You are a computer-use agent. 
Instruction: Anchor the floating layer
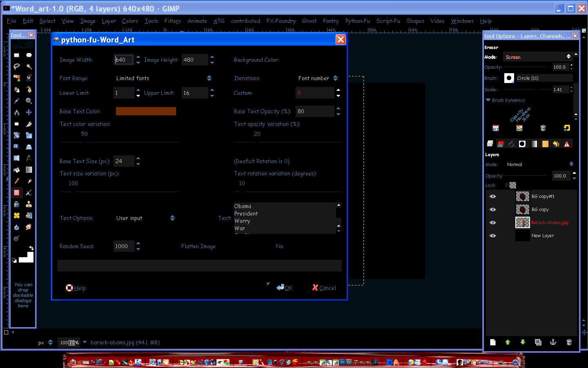pos(553,342)
